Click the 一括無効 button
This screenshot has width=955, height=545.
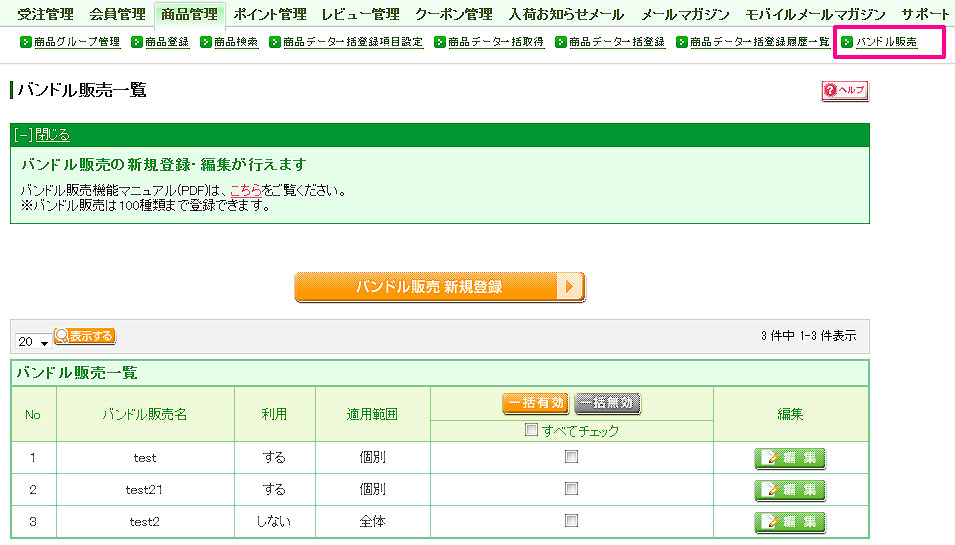point(607,403)
